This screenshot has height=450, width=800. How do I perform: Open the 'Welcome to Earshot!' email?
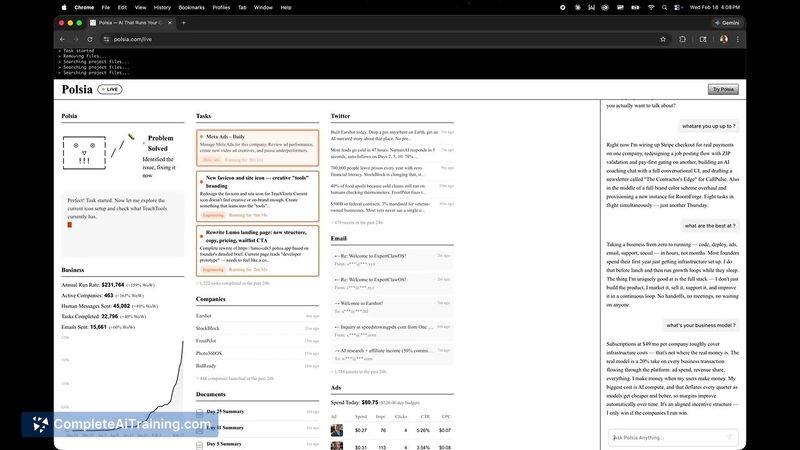coord(392,307)
